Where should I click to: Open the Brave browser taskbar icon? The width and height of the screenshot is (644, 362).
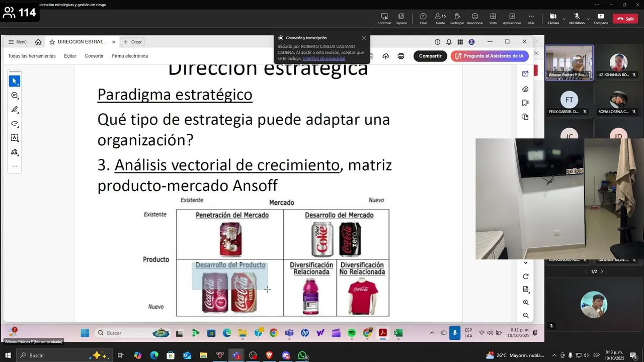pyautogui.click(x=269, y=355)
